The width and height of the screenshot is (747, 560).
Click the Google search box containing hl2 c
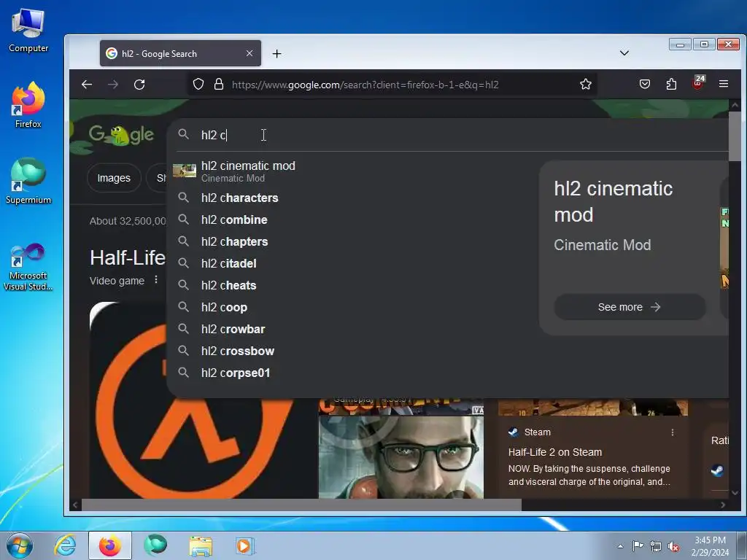point(448,135)
